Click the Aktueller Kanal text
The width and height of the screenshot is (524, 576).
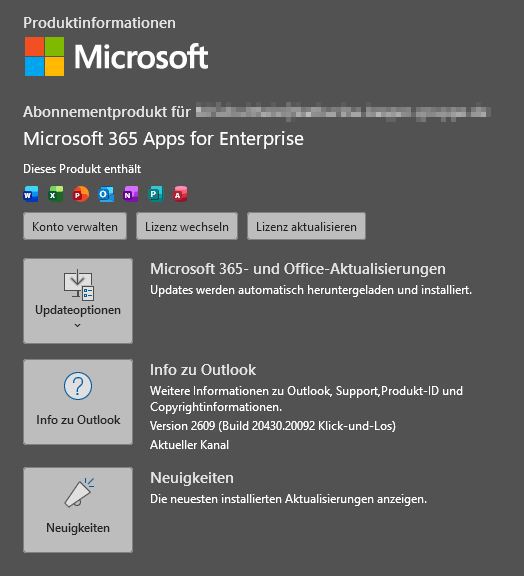point(190,445)
